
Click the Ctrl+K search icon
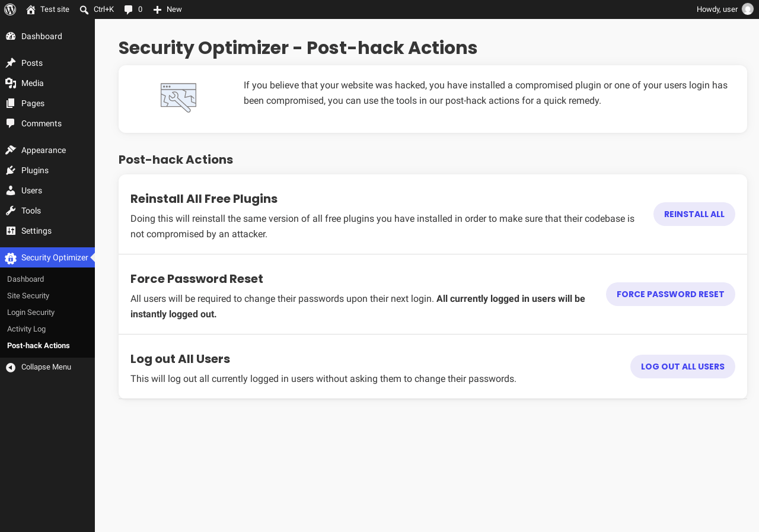[84, 9]
